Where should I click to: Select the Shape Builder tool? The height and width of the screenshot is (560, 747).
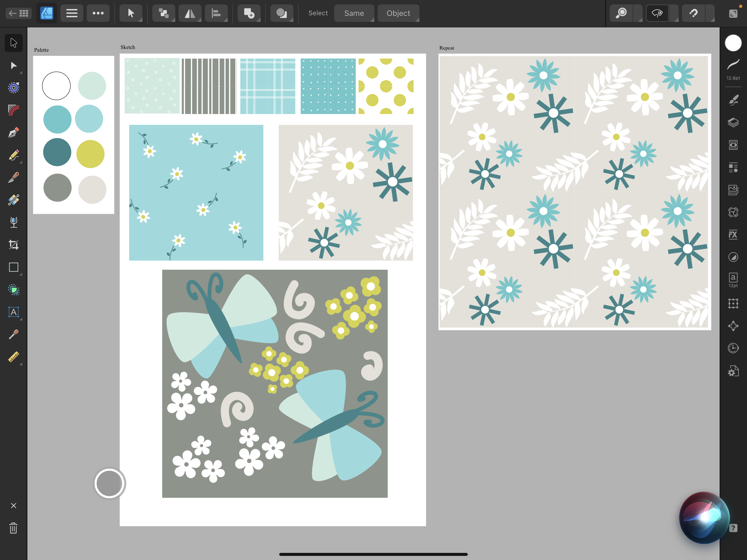pyautogui.click(x=13, y=290)
